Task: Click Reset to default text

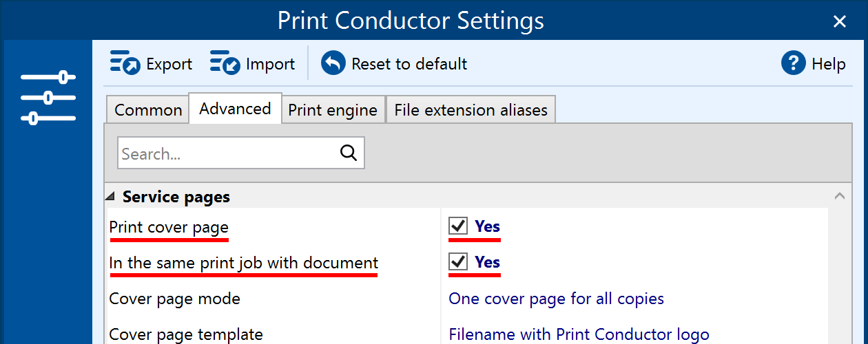Action: [409, 64]
